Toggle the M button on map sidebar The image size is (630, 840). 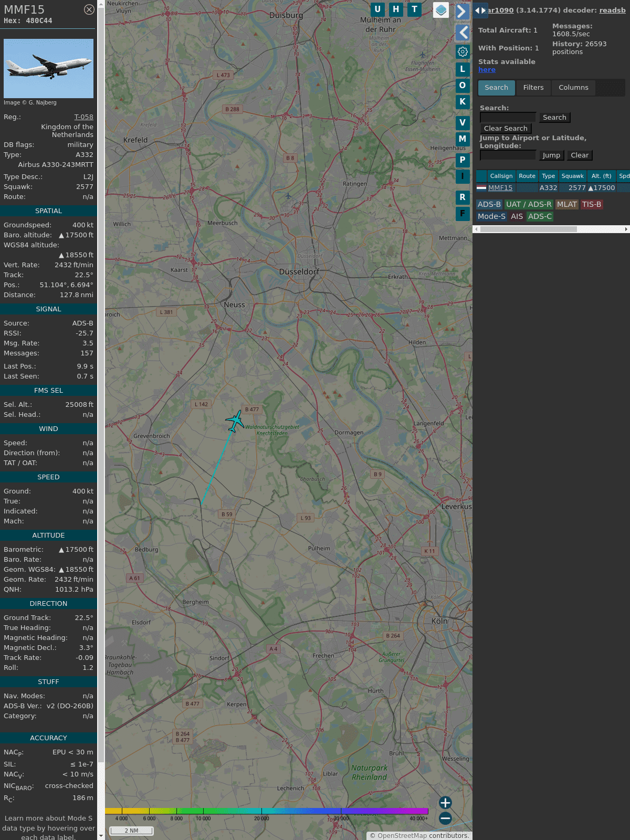463,139
